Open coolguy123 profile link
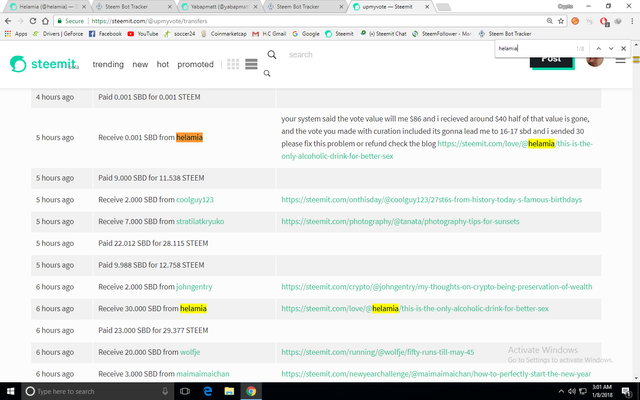 pyautogui.click(x=195, y=200)
